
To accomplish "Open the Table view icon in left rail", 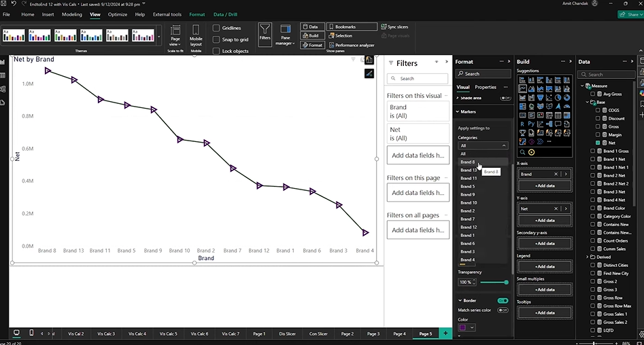I will tap(3, 75).
